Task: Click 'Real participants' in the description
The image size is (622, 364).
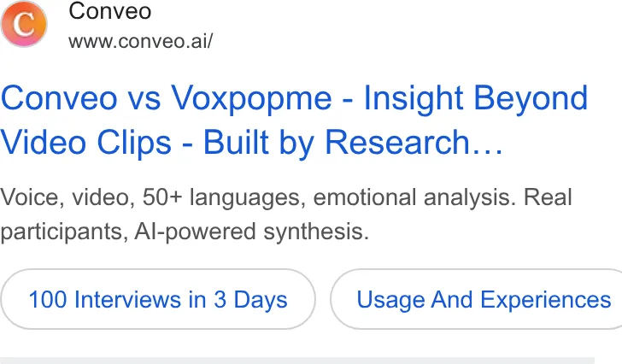Action: (286, 214)
